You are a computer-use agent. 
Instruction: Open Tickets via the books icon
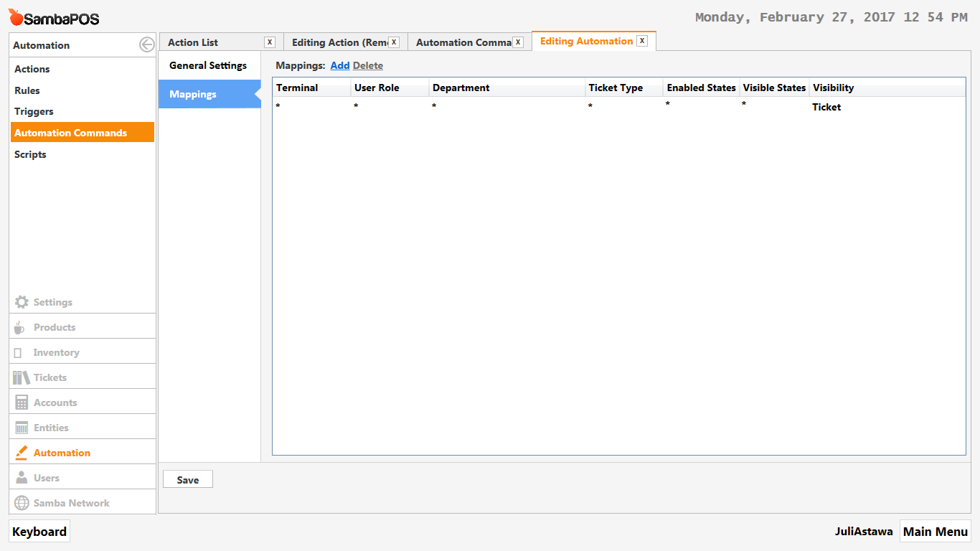(x=22, y=377)
